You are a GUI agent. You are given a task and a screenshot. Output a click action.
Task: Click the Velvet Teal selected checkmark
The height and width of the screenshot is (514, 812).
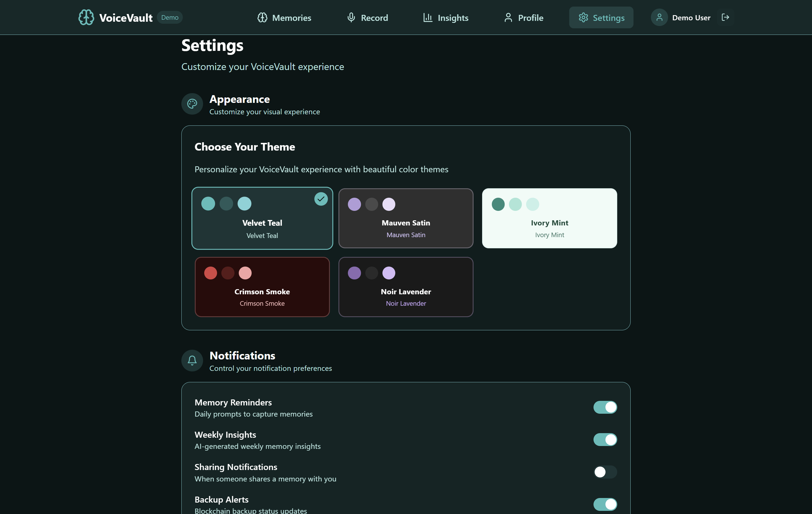coord(321,199)
